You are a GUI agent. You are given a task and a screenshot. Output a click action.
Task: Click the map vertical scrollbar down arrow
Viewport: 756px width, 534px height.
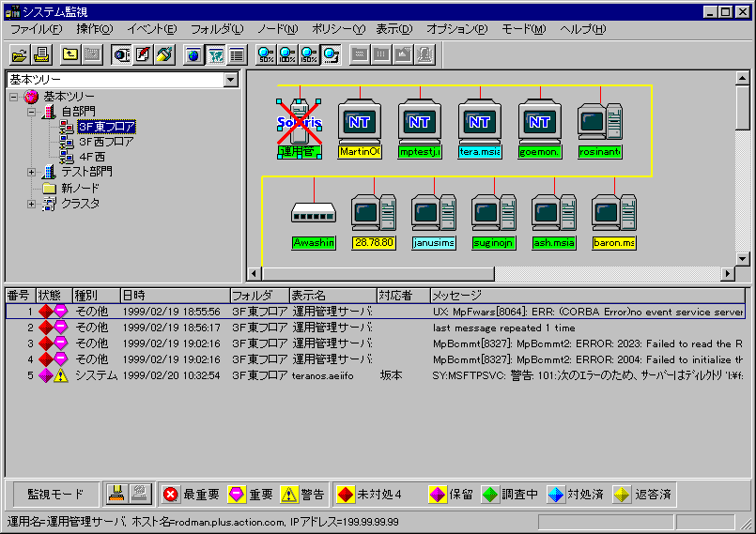[x=743, y=259]
